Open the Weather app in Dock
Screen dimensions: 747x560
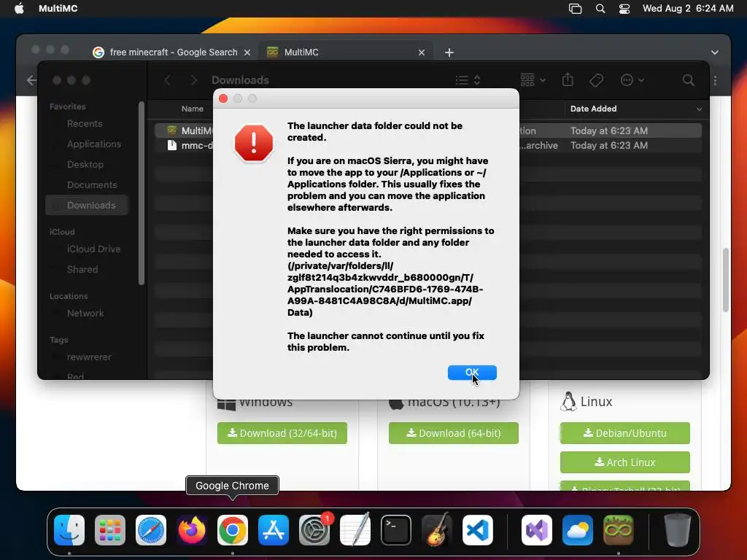[x=578, y=530]
